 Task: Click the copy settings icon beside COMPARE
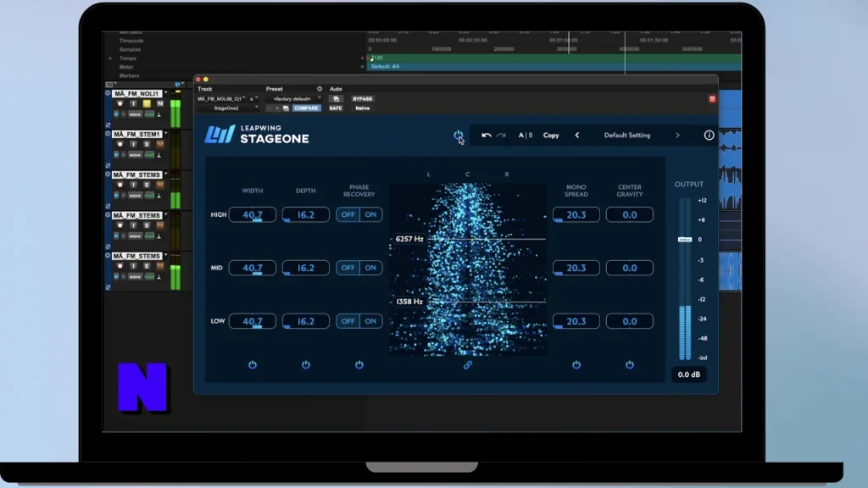(286, 108)
